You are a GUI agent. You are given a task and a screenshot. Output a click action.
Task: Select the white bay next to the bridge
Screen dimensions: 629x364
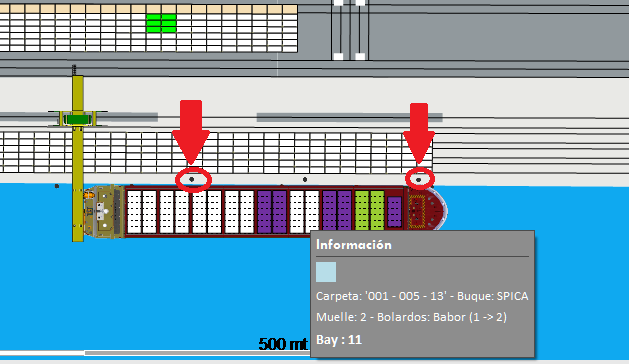[x=142, y=211]
